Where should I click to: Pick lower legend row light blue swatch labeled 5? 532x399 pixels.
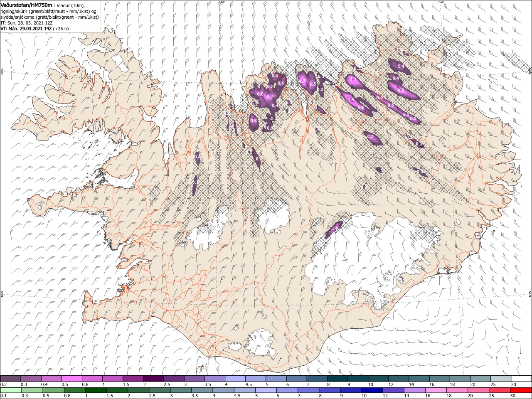click(x=265, y=390)
